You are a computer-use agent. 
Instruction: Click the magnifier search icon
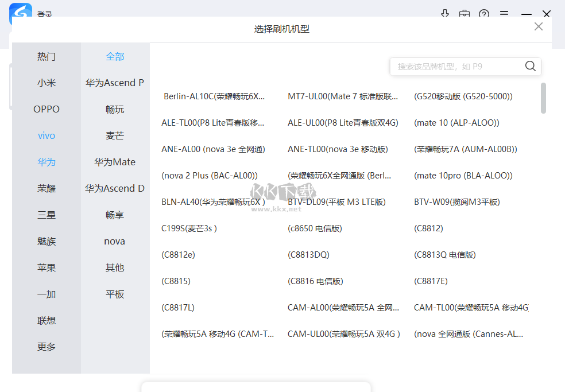point(529,66)
